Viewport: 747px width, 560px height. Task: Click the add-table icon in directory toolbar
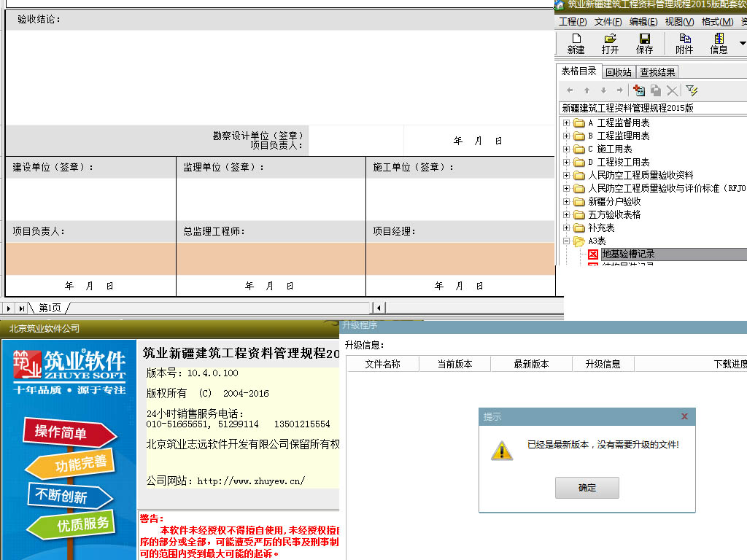tap(638, 90)
